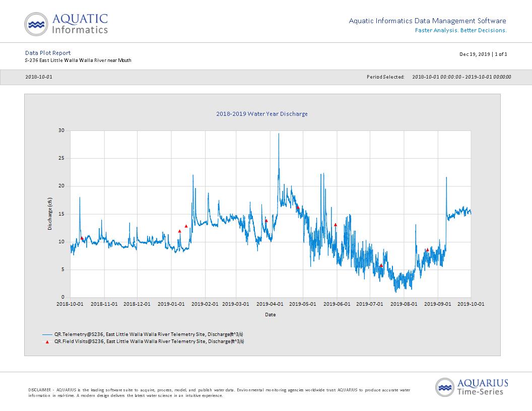Click the red triangle legend marker for Field Visits
This screenshot has width=532, height=411.
tap(47, 342)
